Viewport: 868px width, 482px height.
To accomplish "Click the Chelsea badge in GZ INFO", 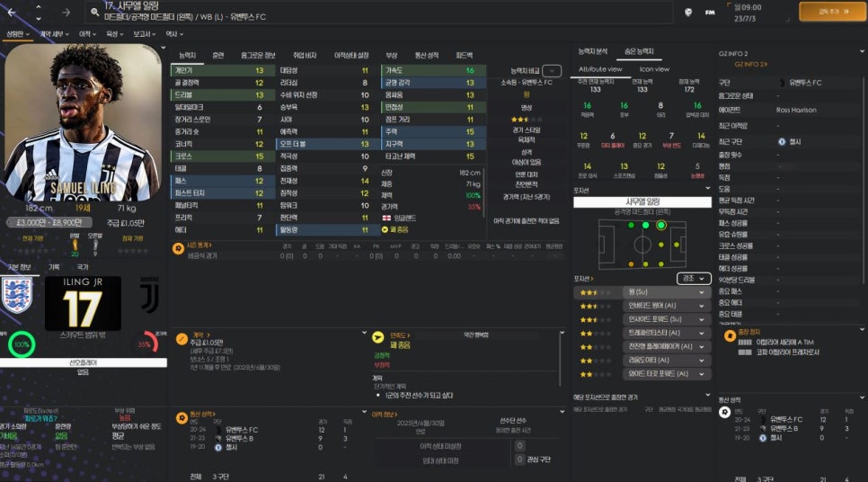I will (x=782, y=141).
